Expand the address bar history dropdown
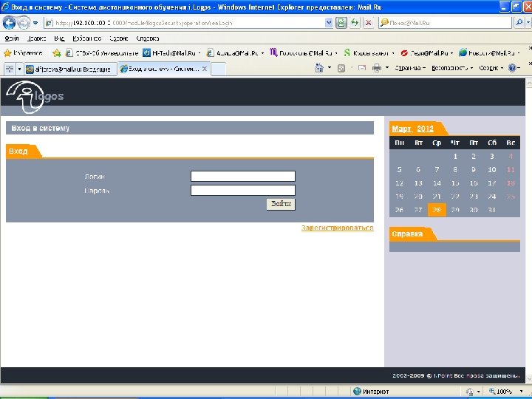Viewport: 532px width, 399px height. tap(328, 23)
